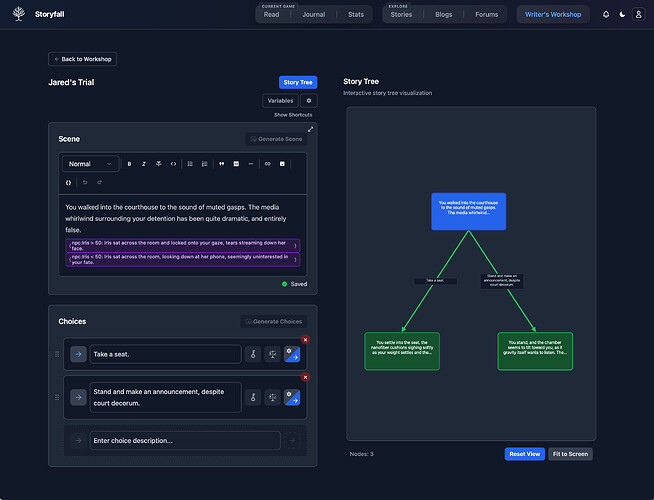Click the insert link icon
The height and width of the screenshot is (500, 654).
[267, 164]
